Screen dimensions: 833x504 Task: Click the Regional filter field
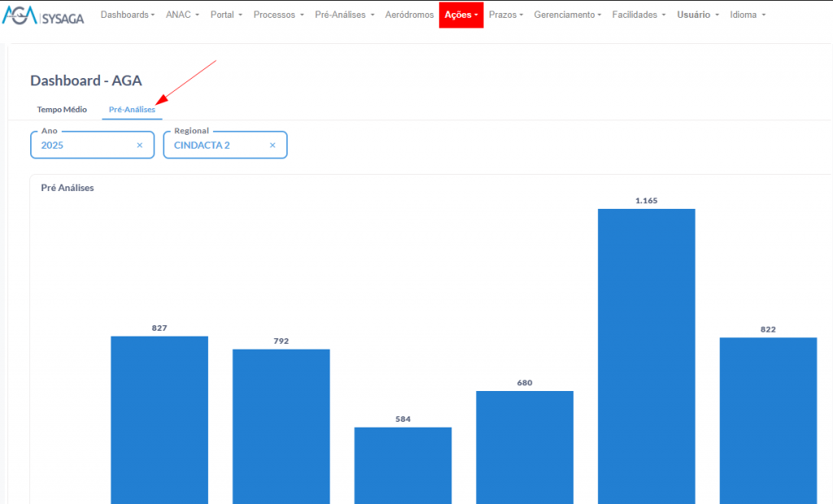(216, 146)
